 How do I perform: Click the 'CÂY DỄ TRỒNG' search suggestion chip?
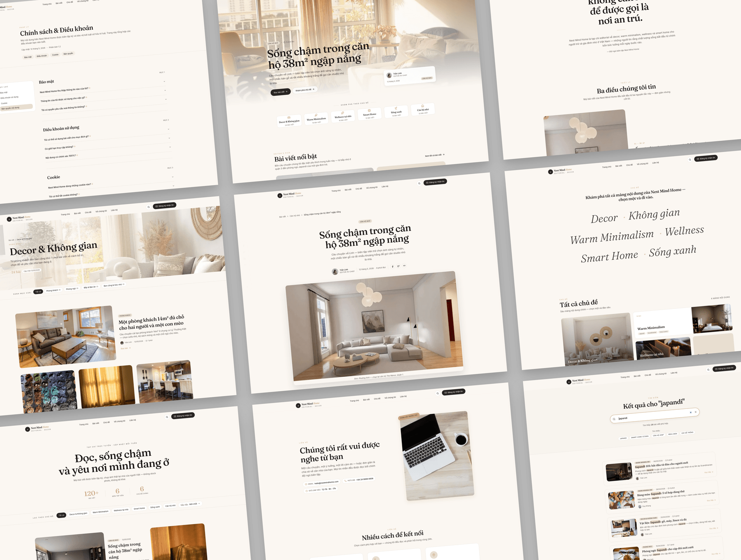687,433
